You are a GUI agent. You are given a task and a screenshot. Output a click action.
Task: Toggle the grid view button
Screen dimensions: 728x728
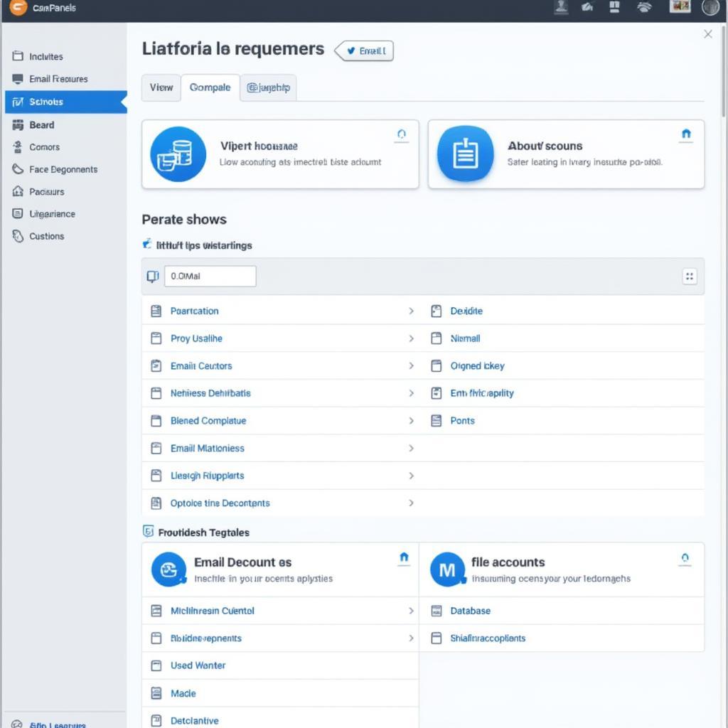[690, 277]
